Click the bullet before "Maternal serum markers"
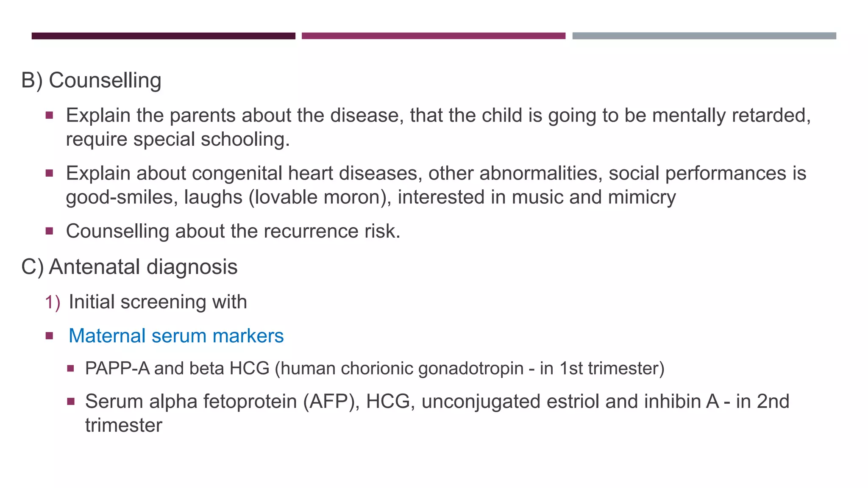 pyautogui.click(x=50, y=336)
